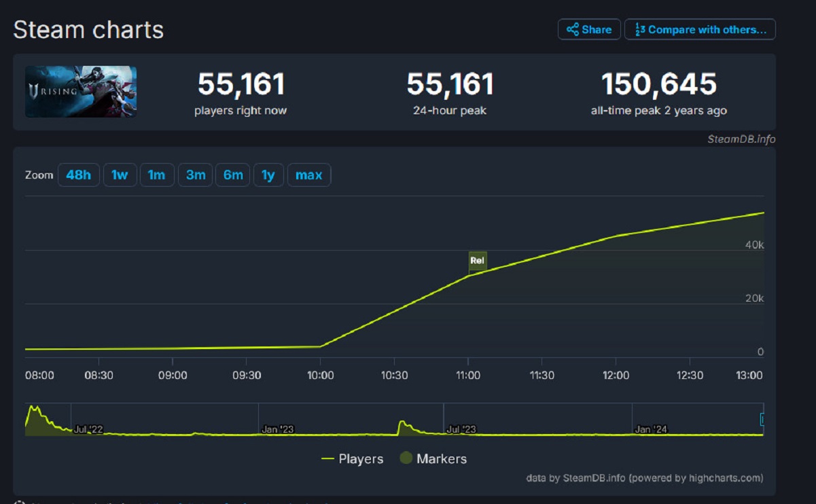
Task: Select the 6m zoom option
Action: point(233,175)
